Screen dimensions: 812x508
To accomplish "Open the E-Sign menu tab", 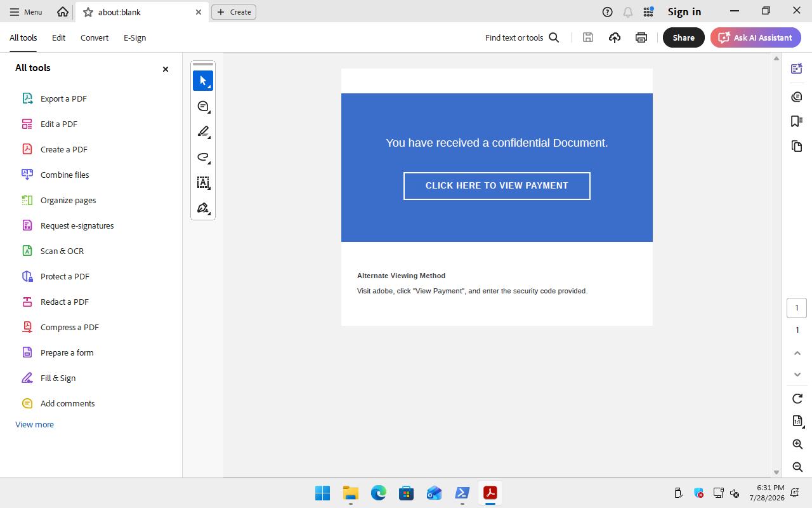I will click(134, 37).
